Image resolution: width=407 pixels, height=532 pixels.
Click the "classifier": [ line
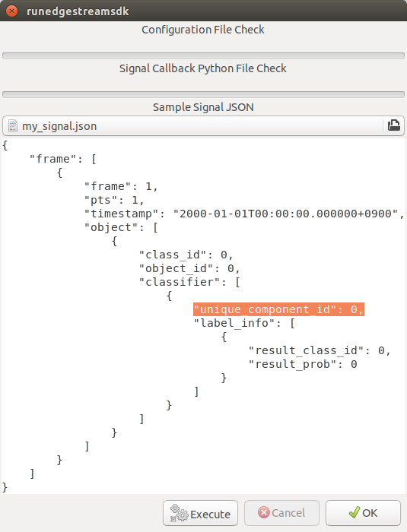pos(189,282)
